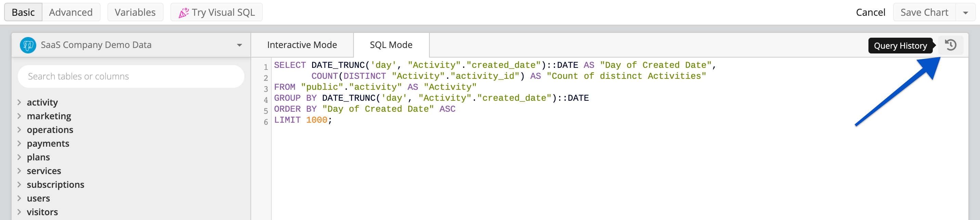This screenshot has width=980, height=220.
Task: Open the SaaS Company Demo Data dropdown
Action: (x=131, y=45)
